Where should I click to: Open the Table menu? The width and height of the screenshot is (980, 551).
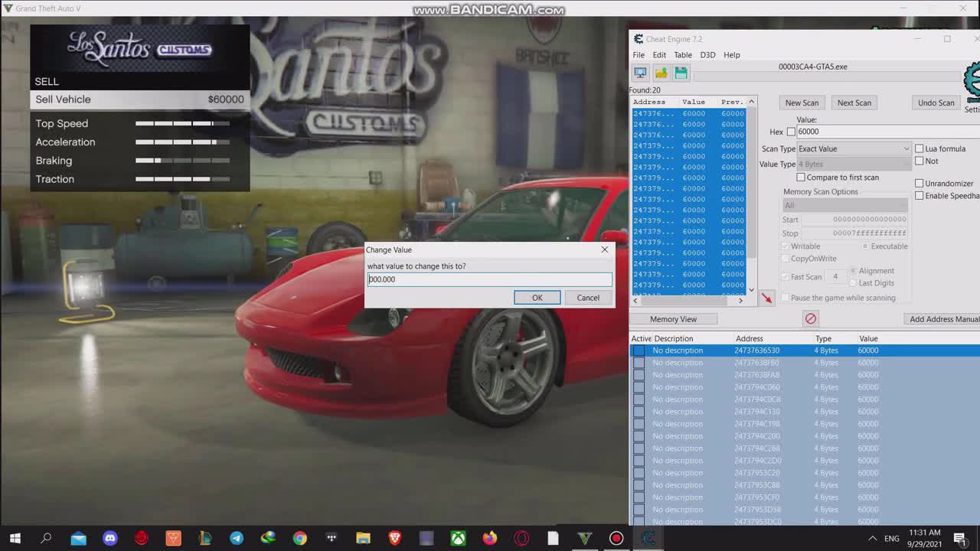click(x=683, y=55)
